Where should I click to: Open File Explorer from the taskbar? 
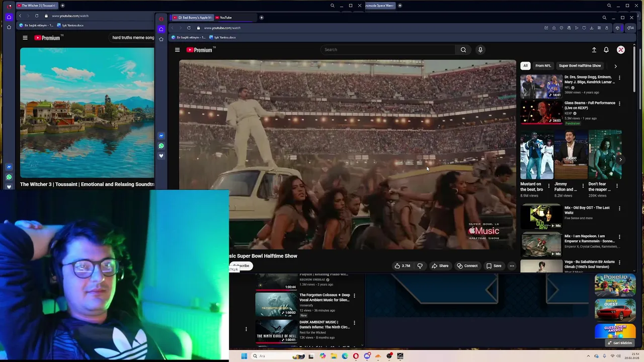pyautogui.click(x=333, y=356)
